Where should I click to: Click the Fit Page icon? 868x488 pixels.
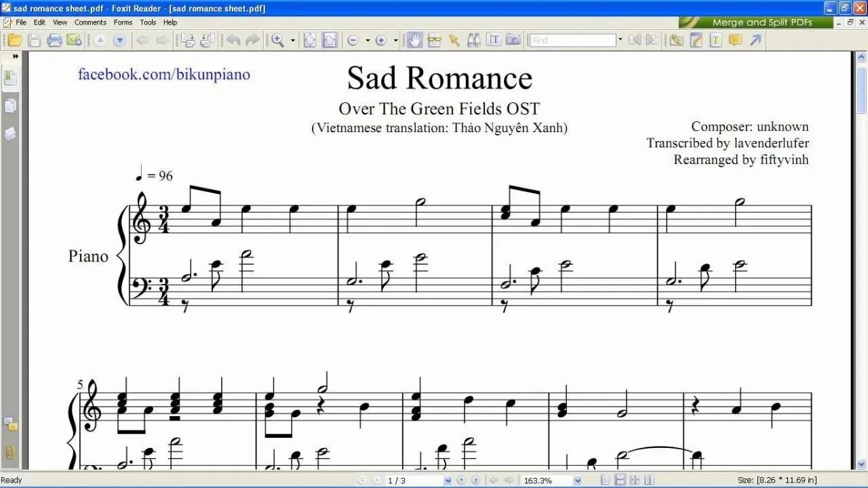pos(310,40)
